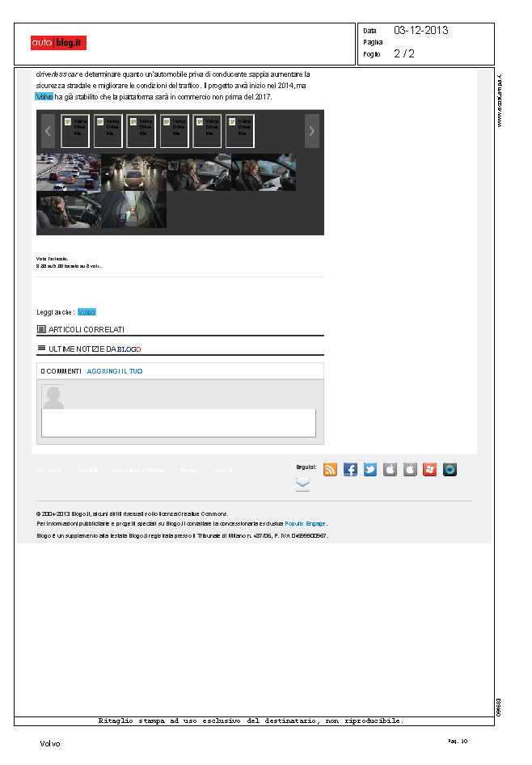Click the teal circular icon in footer

click(x=450, y=470)
